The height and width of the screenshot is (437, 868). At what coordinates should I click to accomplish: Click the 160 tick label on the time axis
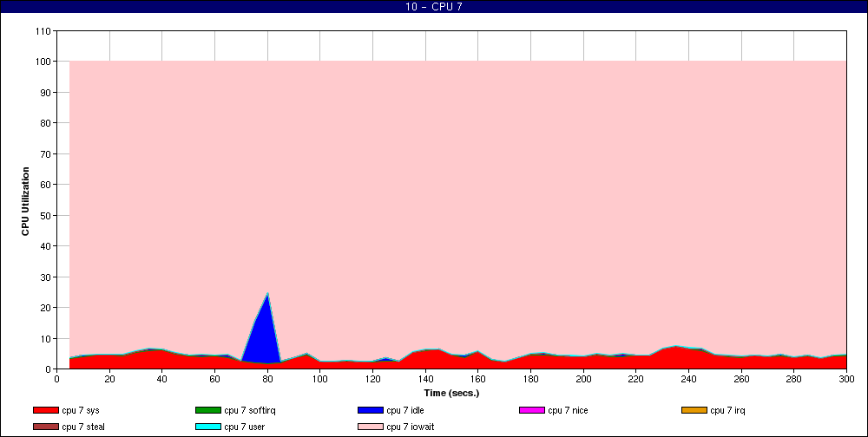coord(478,379)
